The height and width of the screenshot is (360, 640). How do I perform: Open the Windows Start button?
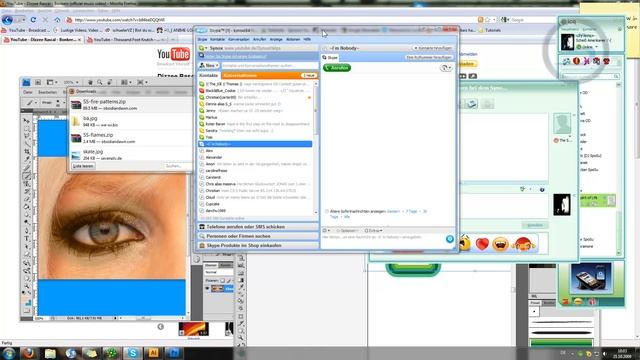[9, 353]
